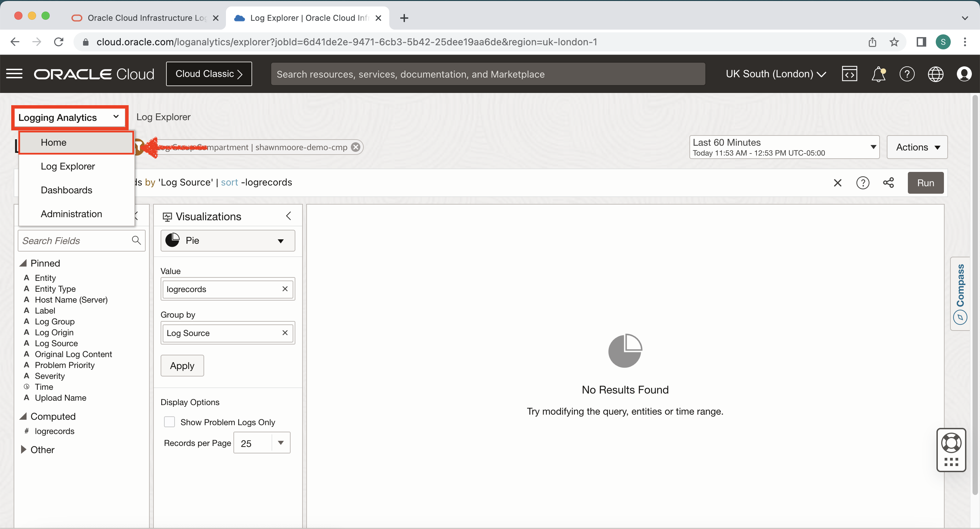980x529 pixels.
Task: Open the Pie visualization type dropdown
Action: (x=228, y=240)
